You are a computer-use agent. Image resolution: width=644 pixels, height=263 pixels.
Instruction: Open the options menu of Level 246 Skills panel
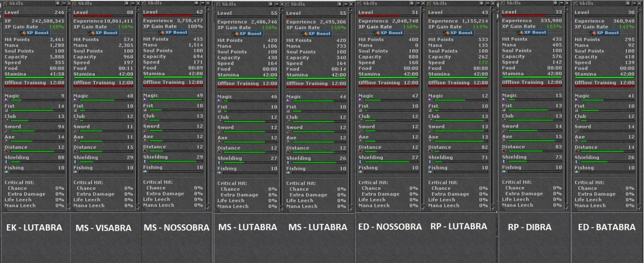click(x=57, y=3)
